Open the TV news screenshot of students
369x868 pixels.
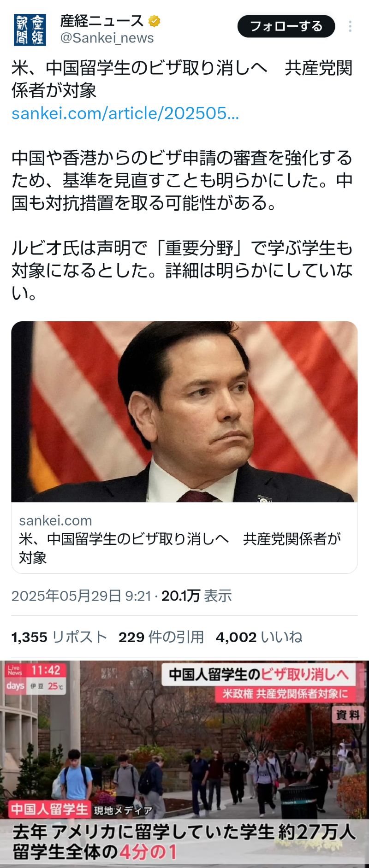[184, 764]
